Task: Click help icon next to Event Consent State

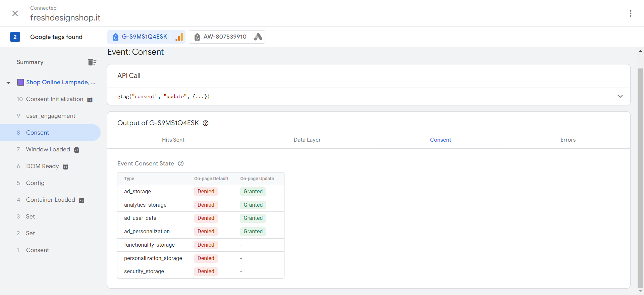Action: [181, 163]
